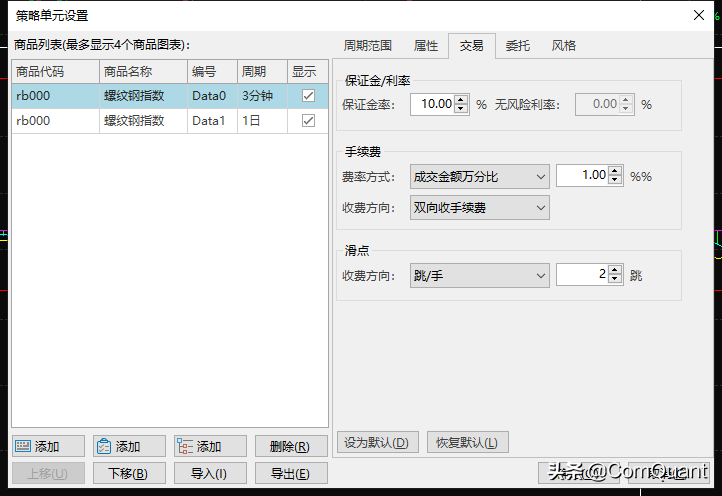Click the 商品名称 column header
Viewport: 722px width, 496px height.
click(x=144, y=71)
